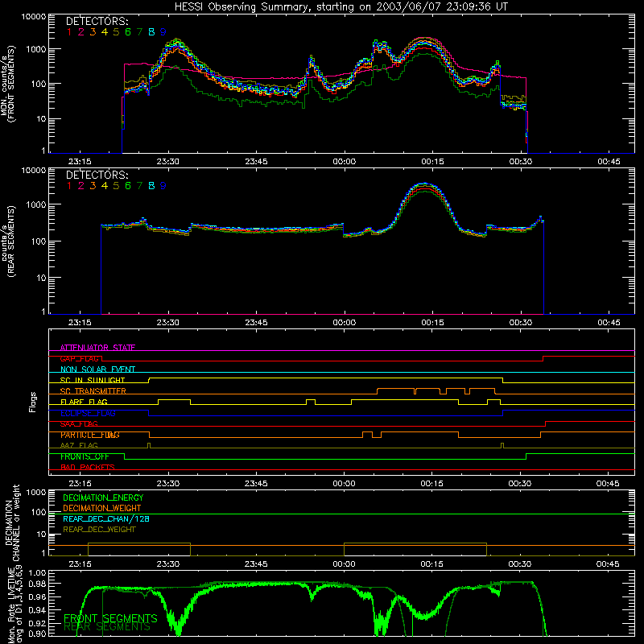Click detector 7 in front-segments legend
This screenshot has height=644, width=644.
pos(139,32)
